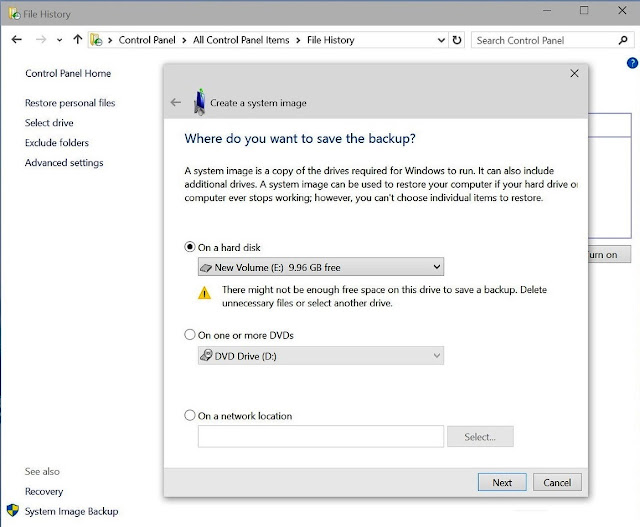Click the 'Control Panel' breadcrumb segment

coord(148,40)
